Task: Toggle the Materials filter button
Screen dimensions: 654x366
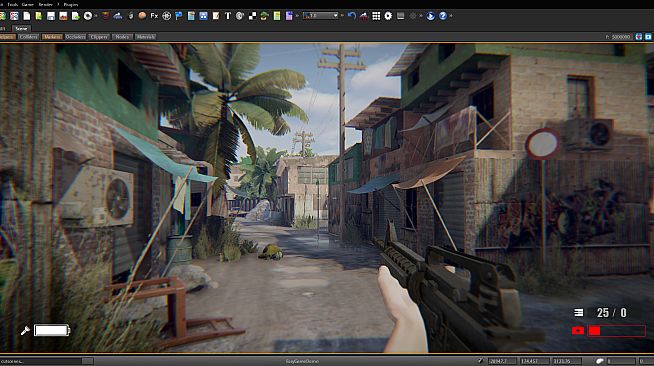Action: pos(146,37)
